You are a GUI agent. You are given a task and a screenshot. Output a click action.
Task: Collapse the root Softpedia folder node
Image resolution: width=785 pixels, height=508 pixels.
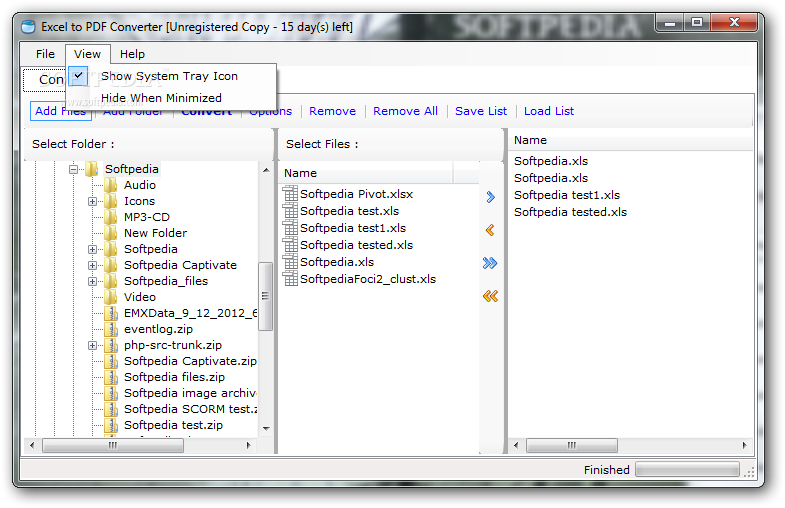pos(74,170)
